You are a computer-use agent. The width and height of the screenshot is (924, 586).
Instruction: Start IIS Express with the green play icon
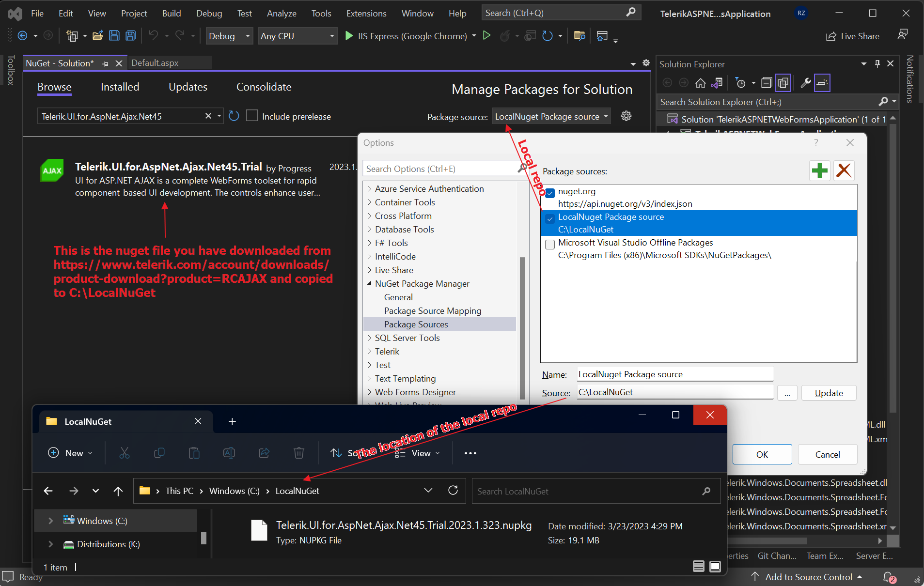[348, 36]
